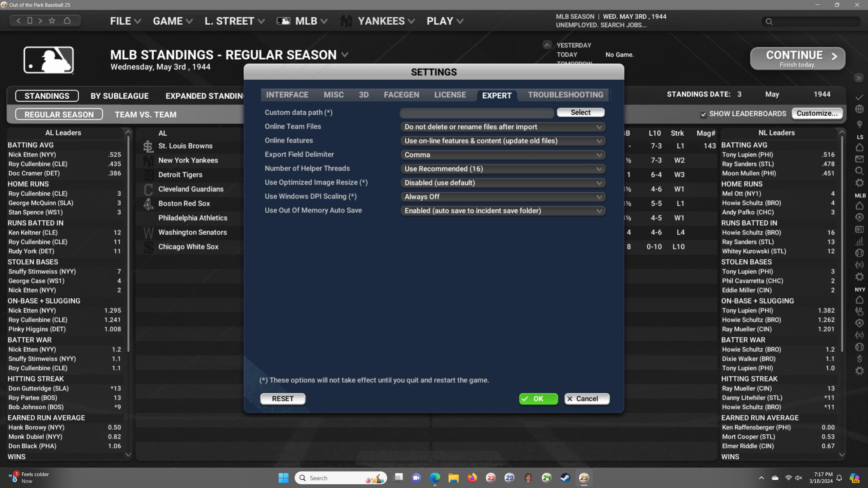The image size is (868, 488).
Task: Click the Select button for data path
Action: tap(580, 113)
